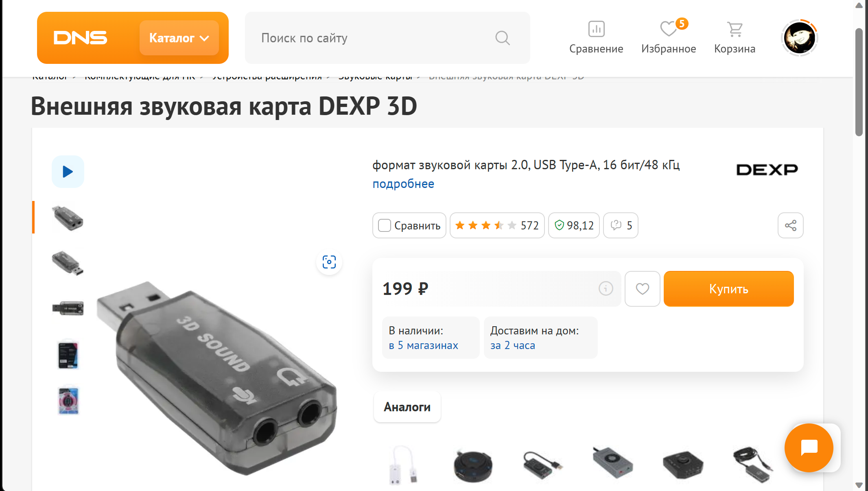
Task: Add product to favorites with heart button
Action: [x=642, y=289]
